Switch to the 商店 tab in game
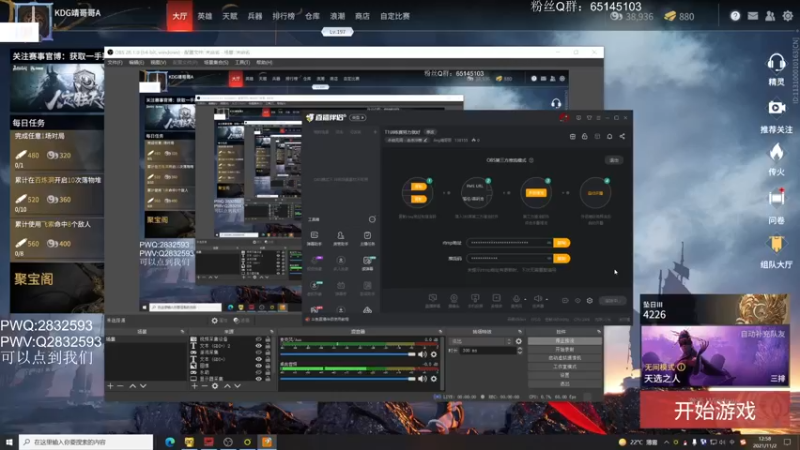The image size is (800, 450). (x=362, y=16)
